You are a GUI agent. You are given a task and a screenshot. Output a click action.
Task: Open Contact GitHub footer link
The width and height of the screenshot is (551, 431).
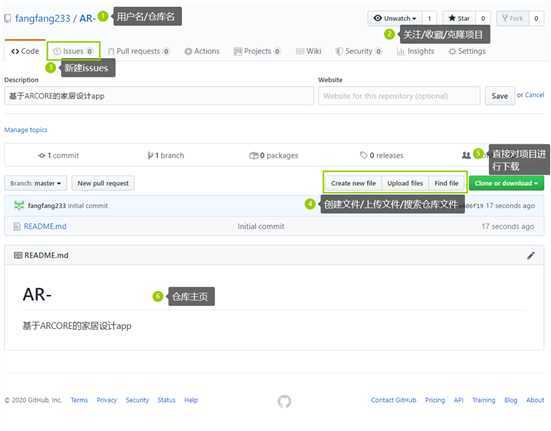coord(393,400)
